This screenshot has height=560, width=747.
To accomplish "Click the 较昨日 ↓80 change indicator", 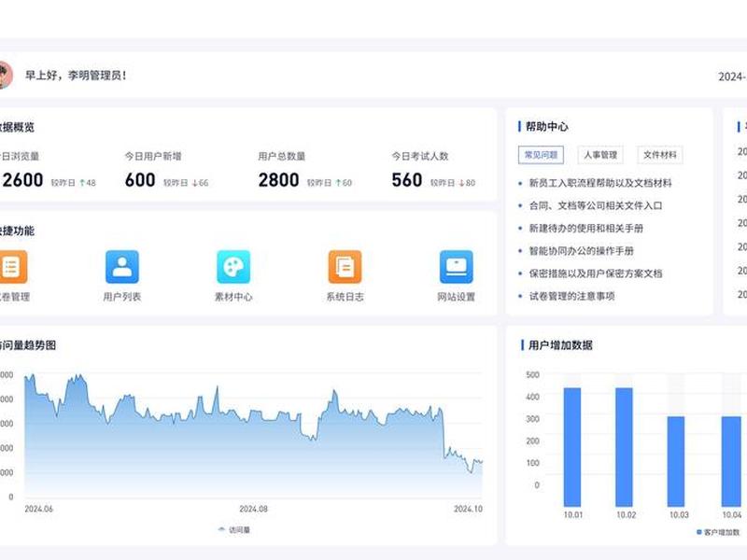I will coord(453,183).
